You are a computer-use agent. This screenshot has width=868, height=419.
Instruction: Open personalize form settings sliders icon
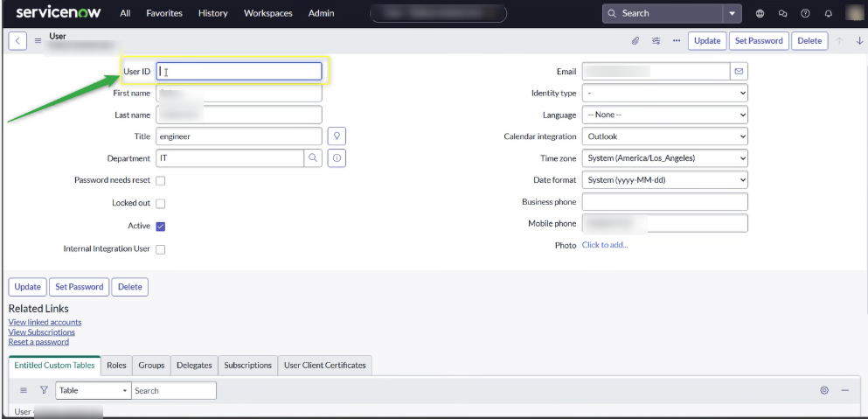(x=656, y=40)
